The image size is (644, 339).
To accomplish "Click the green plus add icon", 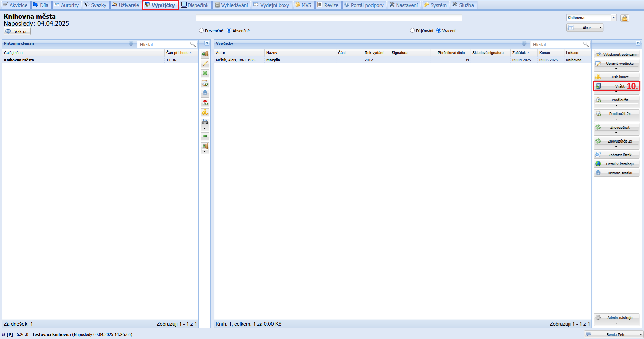I will click(205, 73).
